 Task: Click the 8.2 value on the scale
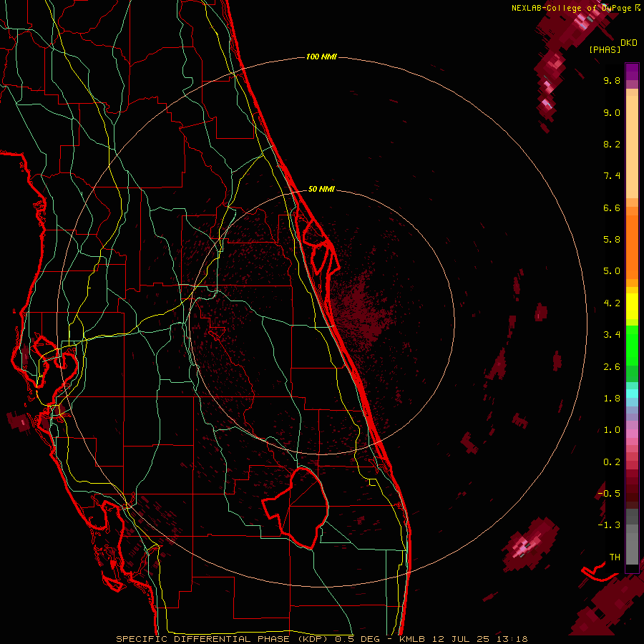pyautogui.click(x=612, y=144)
